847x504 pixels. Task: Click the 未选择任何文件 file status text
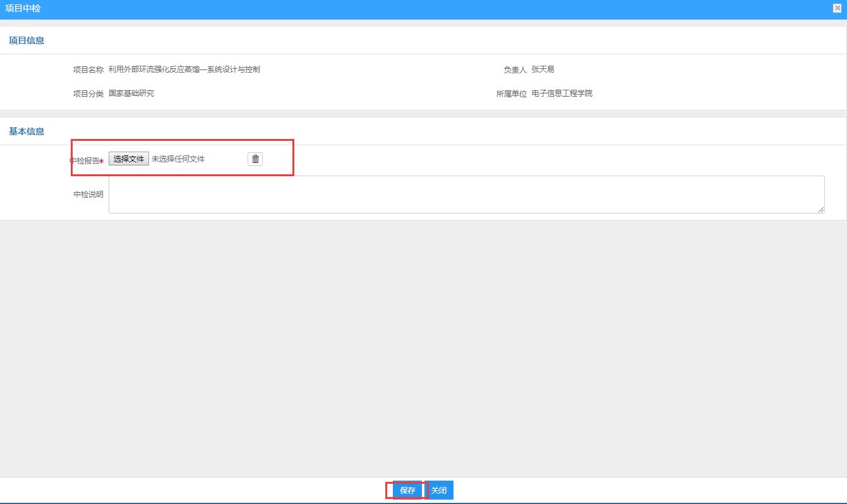[178, 159]
